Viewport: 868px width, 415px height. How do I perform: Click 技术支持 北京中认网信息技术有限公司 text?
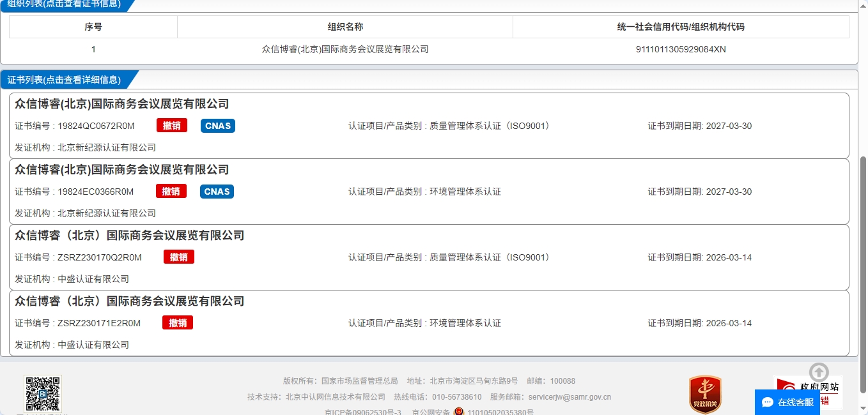point(316,396)
